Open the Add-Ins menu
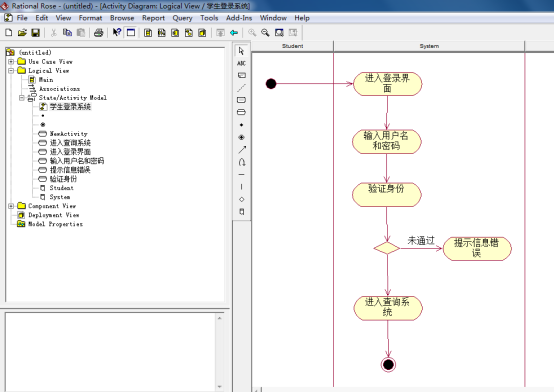This screenshot has height=392, width=554. tap(239, 18)
